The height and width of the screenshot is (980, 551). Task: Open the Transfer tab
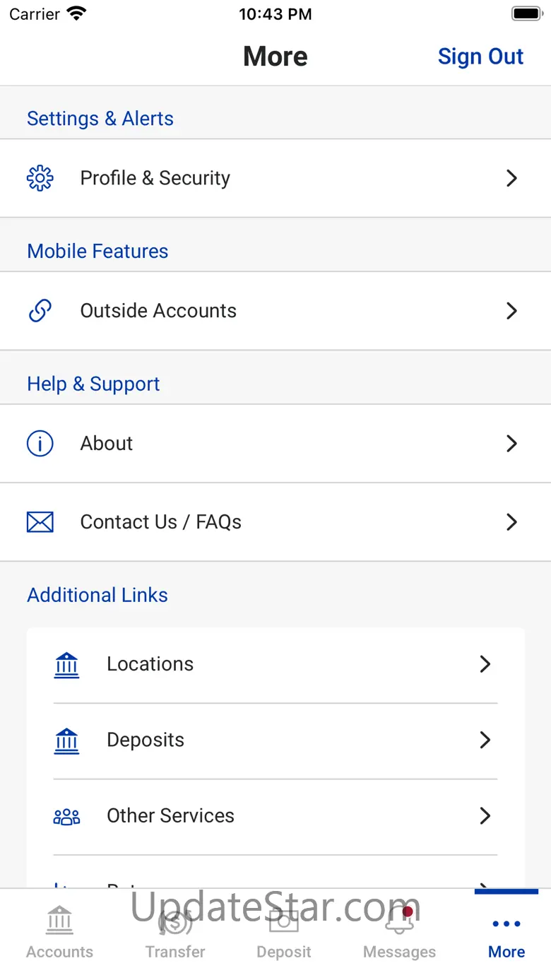point(175,933)
